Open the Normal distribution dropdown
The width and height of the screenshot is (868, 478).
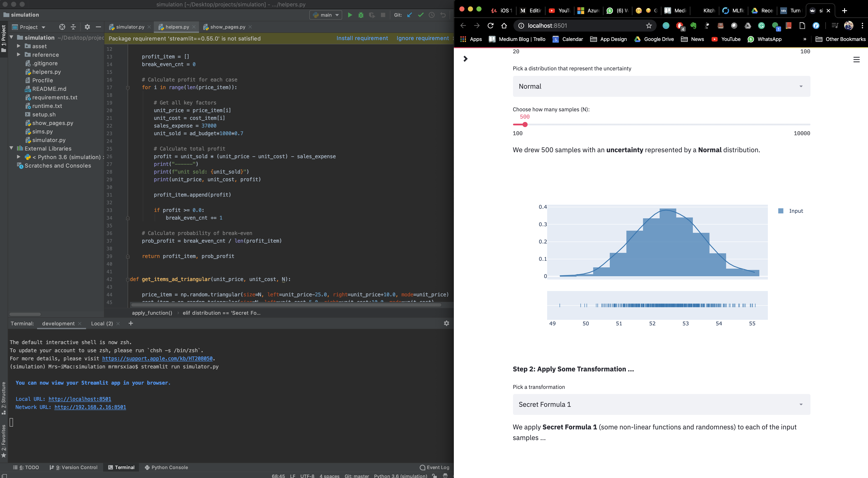pyautogui.click(x=661, y=86)
